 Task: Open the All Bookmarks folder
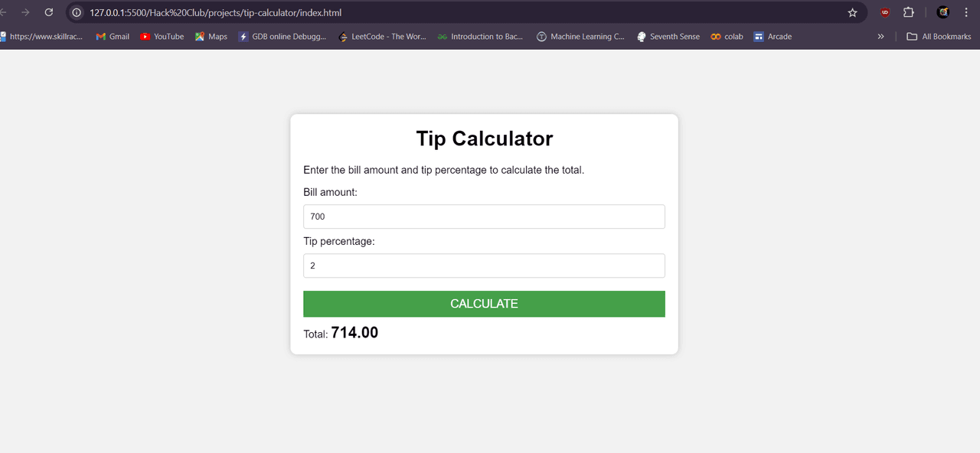tap(939, 37)
